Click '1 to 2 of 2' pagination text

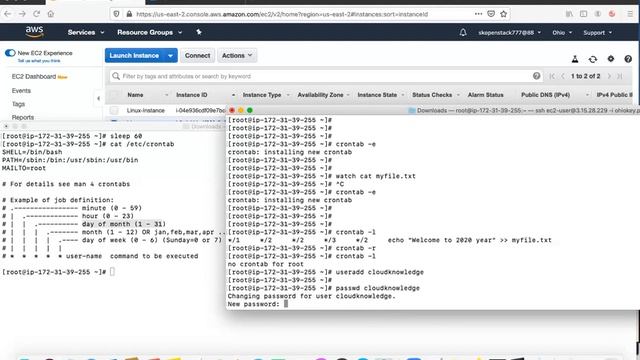[x=585, y=76]
